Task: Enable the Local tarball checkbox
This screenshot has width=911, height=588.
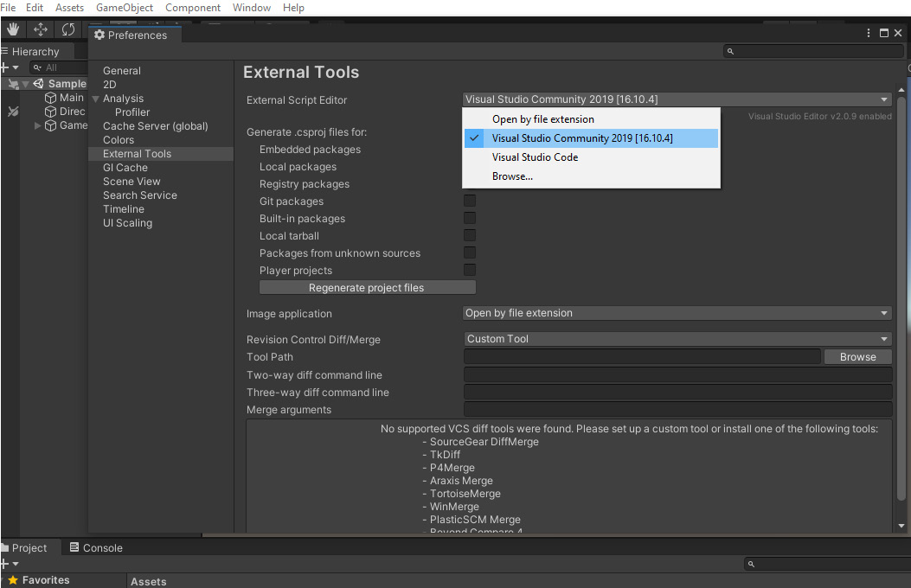Action: pos(470,236)
